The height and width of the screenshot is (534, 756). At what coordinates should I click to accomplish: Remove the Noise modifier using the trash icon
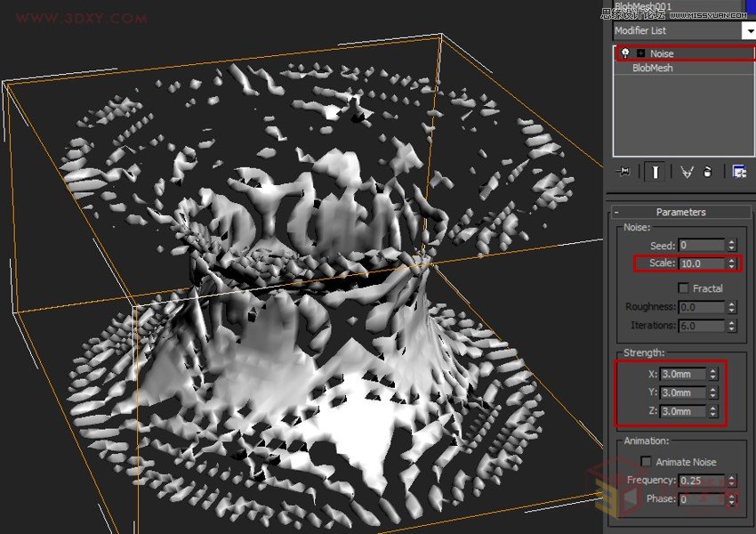point(707,172)
